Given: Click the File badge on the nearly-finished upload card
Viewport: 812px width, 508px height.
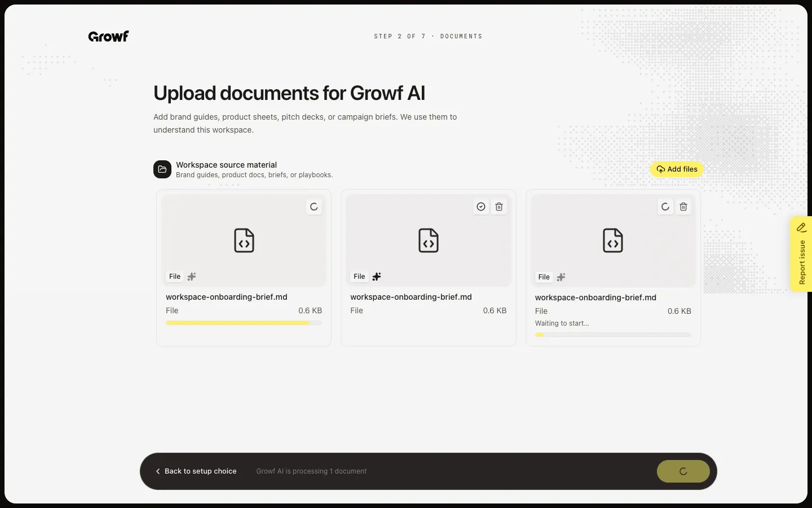Looking at the screenshot, I should coord(175,277).
